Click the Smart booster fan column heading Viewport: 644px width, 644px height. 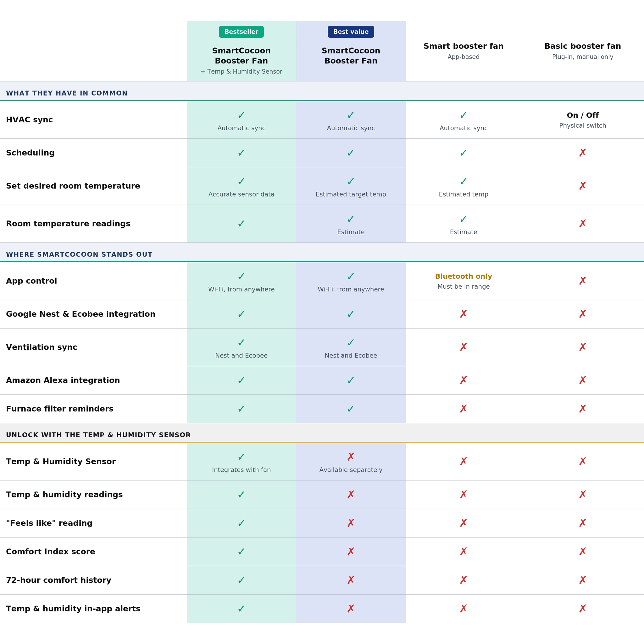(x=463, y=46)
